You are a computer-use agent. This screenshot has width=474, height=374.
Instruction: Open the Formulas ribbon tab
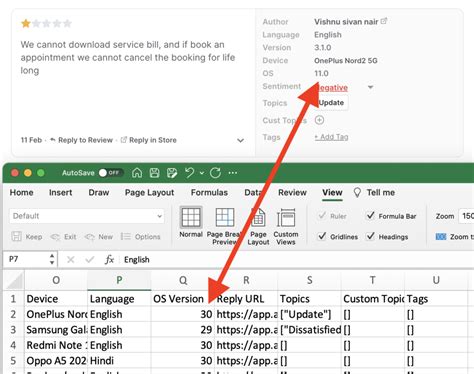coord(209,192)
